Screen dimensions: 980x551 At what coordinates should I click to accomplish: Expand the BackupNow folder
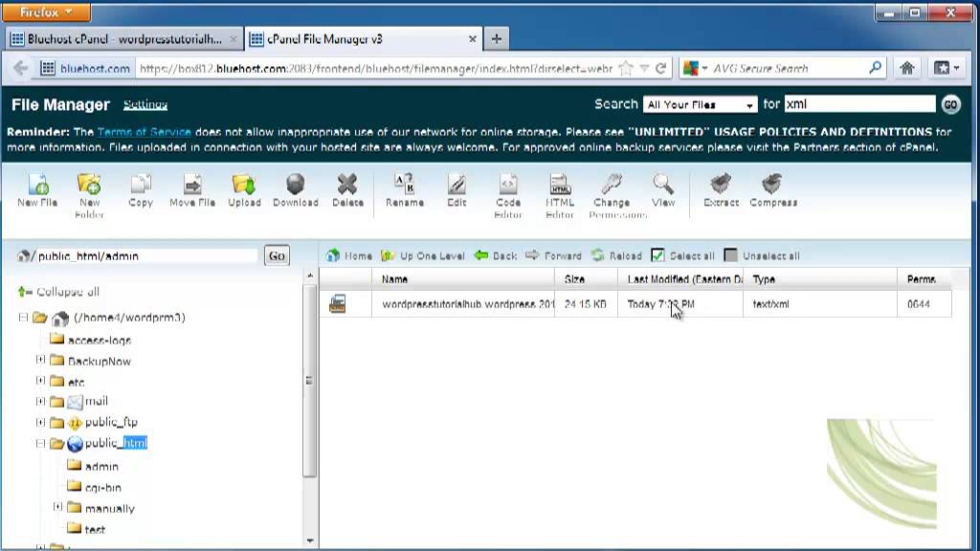click(40, 360)
